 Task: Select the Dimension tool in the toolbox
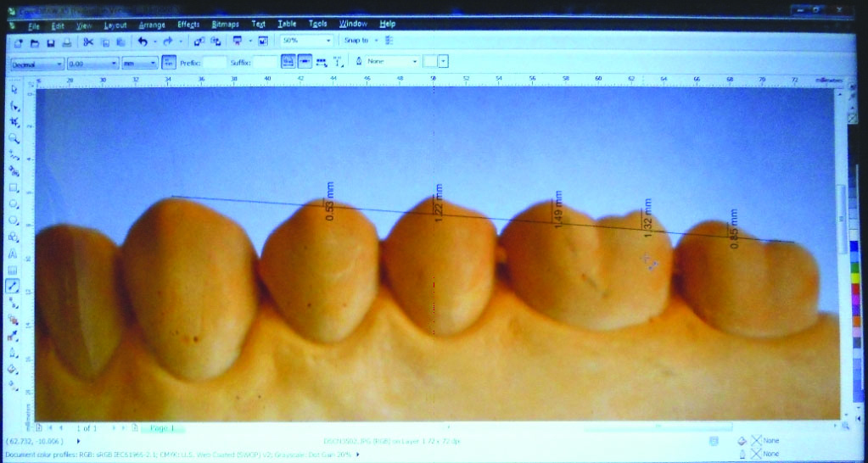14,286
